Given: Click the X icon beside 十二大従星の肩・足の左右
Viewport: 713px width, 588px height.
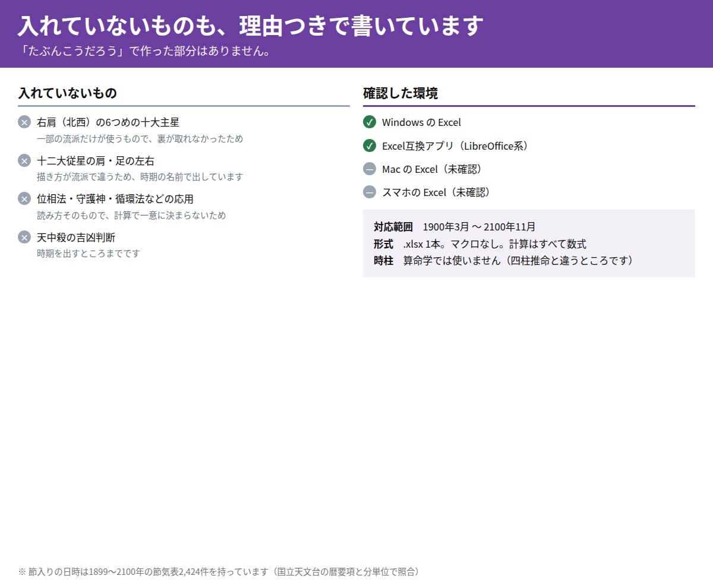Looking at the screenshot, I should tap(24, 161).
